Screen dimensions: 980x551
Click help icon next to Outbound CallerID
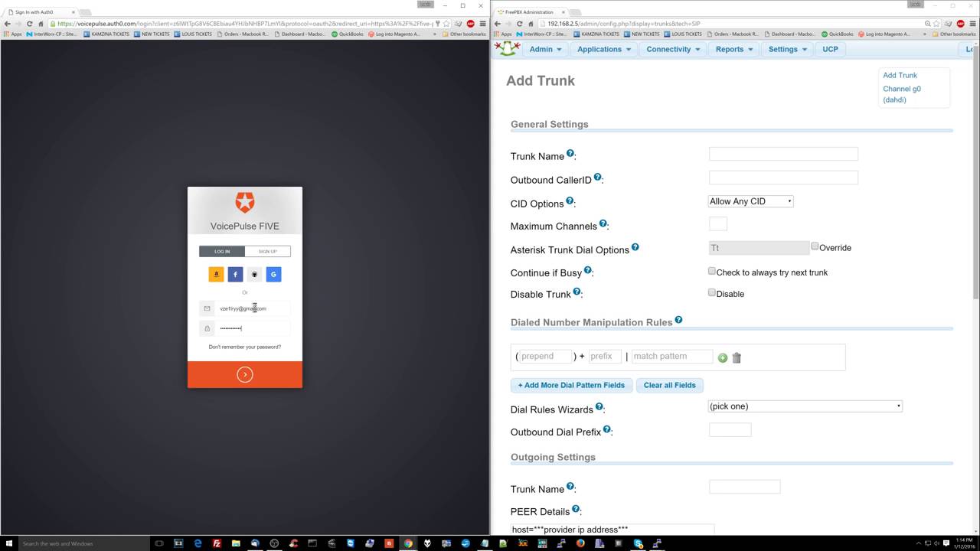coord(598,178)
